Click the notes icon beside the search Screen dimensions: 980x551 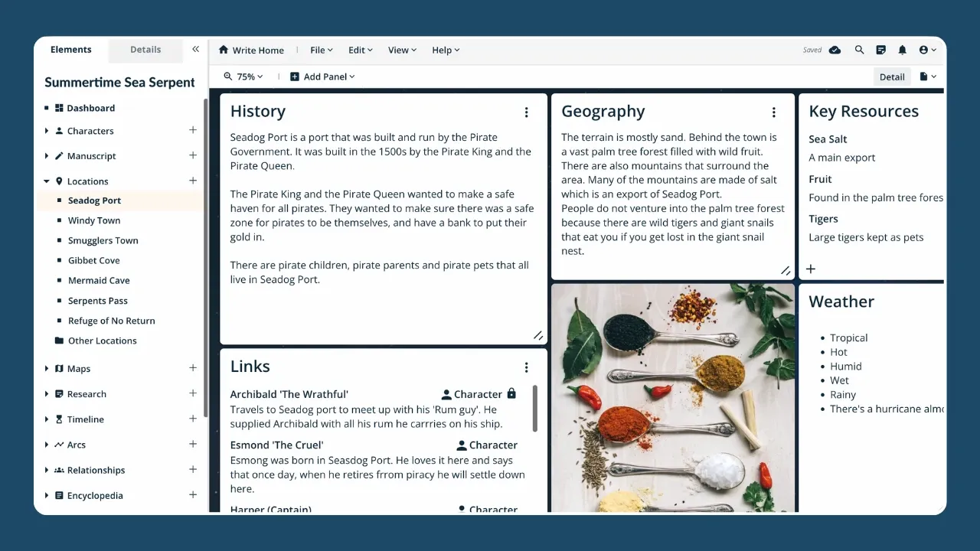(x=880, y=50)
